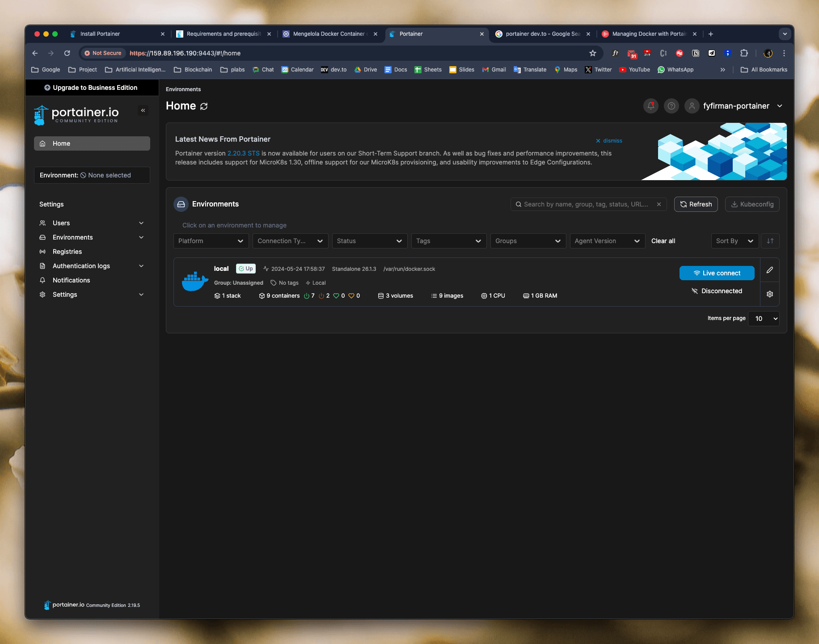Click Clear all filters
This screenshot has width=819, height=644.
tap(663, 241)
